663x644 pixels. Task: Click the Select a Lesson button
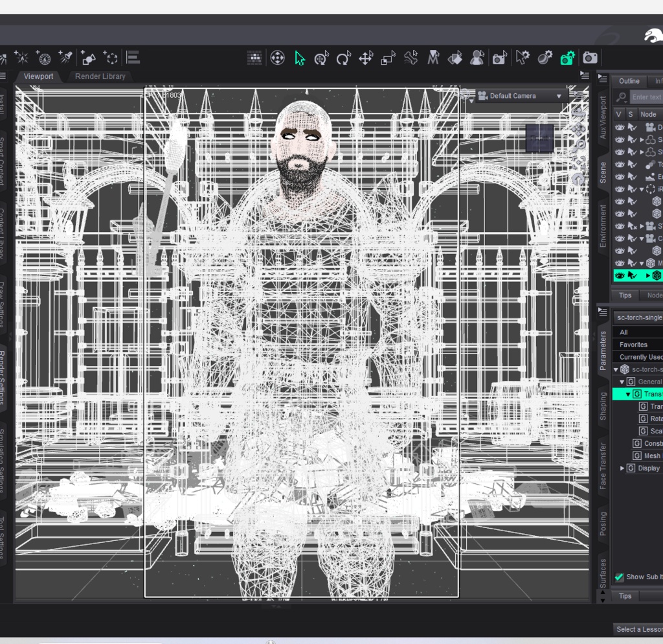pyautogui.click(x=638, y=629)
